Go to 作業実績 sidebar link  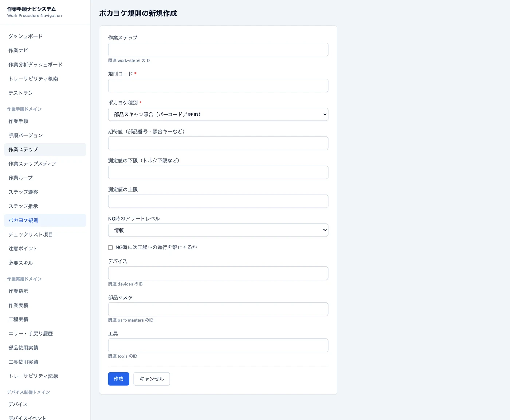pos(45,305)
